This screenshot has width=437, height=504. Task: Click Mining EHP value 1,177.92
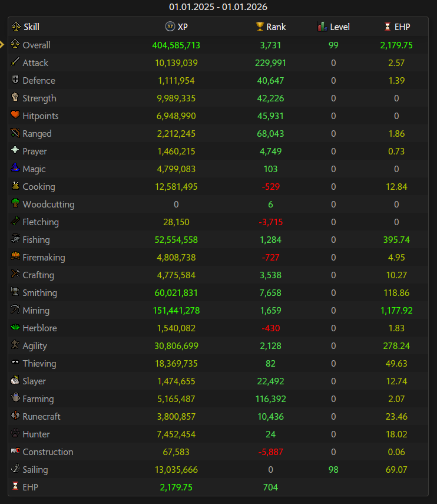[x=396, y=311]
